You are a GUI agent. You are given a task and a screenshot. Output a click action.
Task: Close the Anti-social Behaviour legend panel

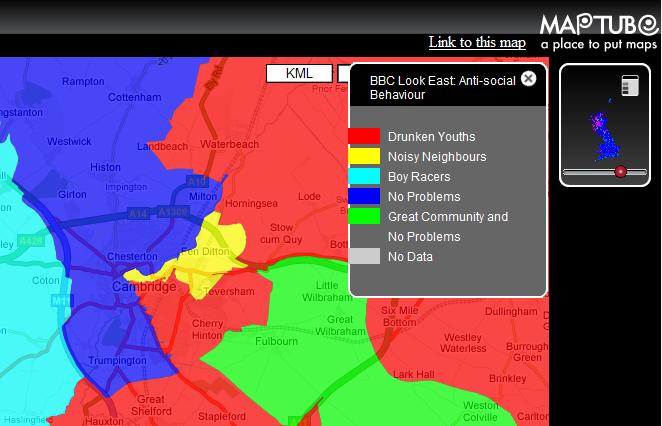[528, 79]
